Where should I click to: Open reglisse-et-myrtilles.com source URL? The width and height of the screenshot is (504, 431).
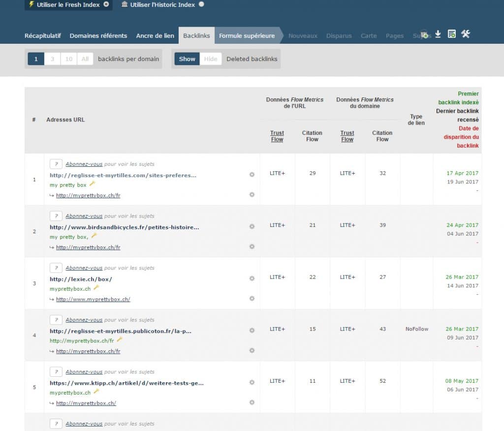pos(123,175)
